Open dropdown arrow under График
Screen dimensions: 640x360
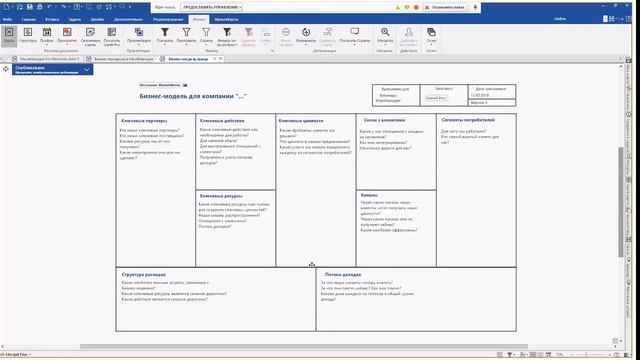tap(47, 44)
